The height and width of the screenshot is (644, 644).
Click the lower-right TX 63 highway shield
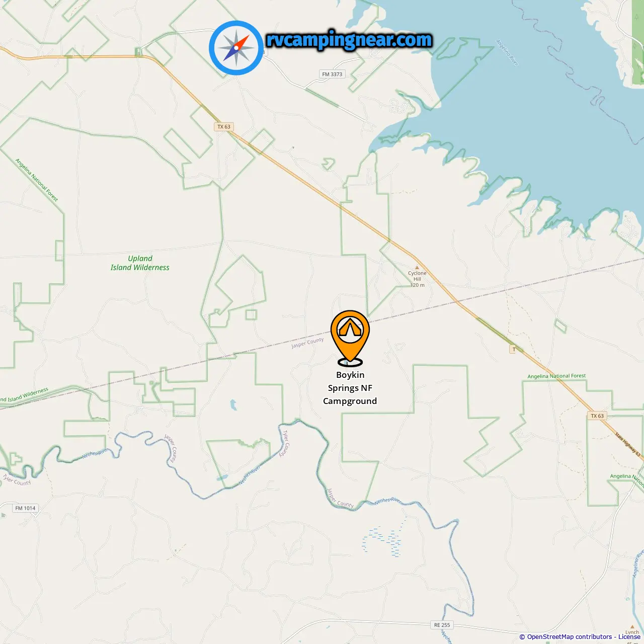coord(597,416)
